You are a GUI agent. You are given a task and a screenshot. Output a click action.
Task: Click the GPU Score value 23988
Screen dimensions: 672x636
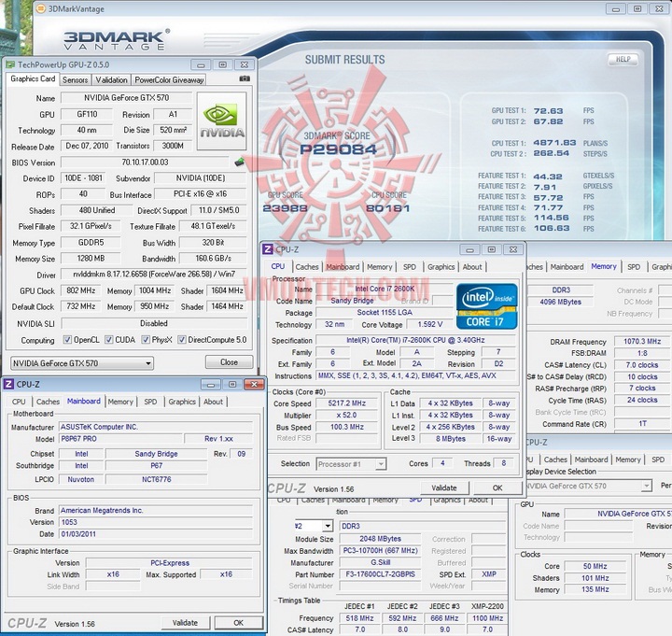[285, 208]
